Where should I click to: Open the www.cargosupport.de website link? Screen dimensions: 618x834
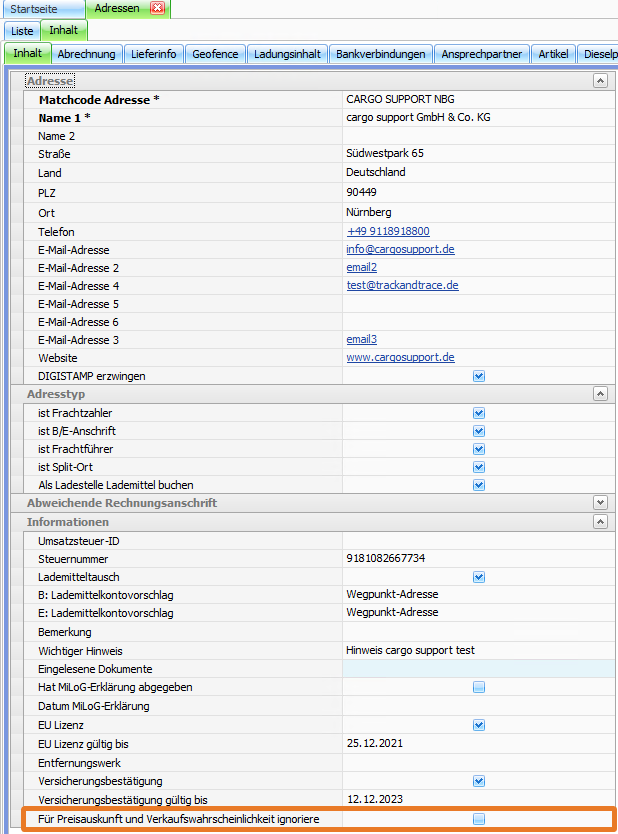[400, 357]
